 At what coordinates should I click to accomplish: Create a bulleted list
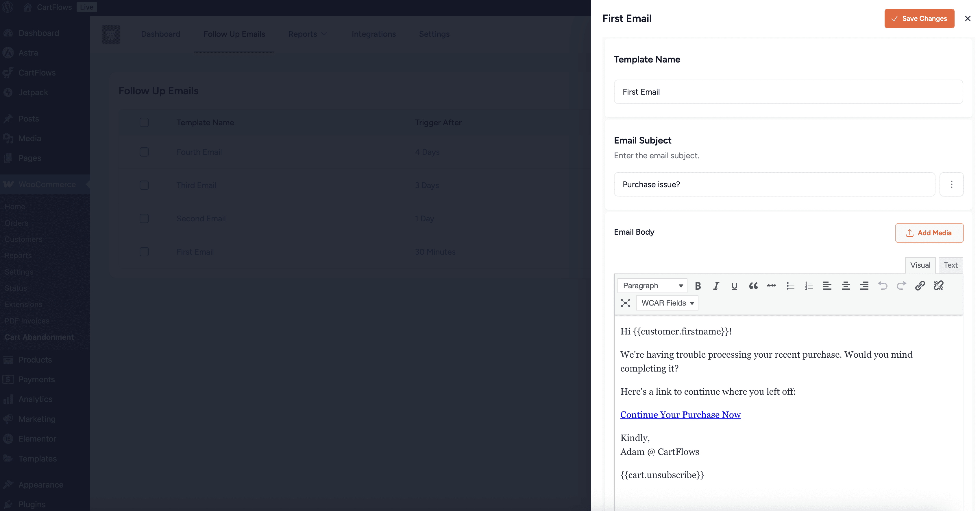tap(790, 286)
